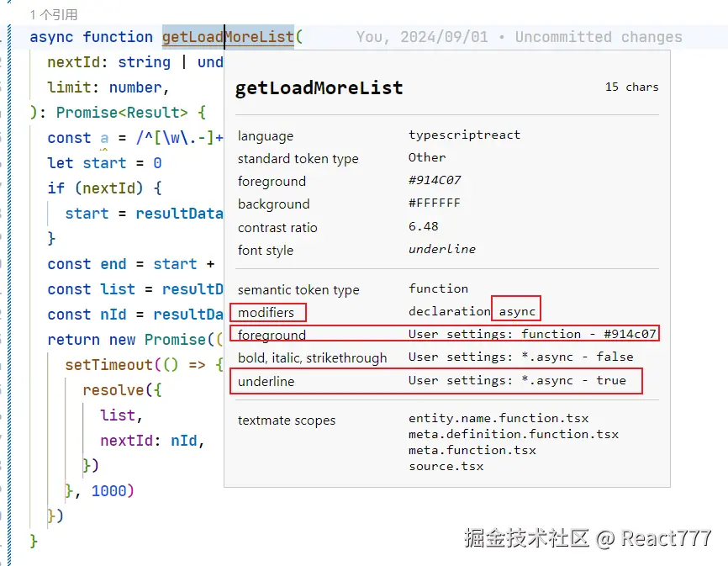Screen dimensions: 728x566
Task: Click the getLoadMoreList heading in inspector popup
Action: 319,87
